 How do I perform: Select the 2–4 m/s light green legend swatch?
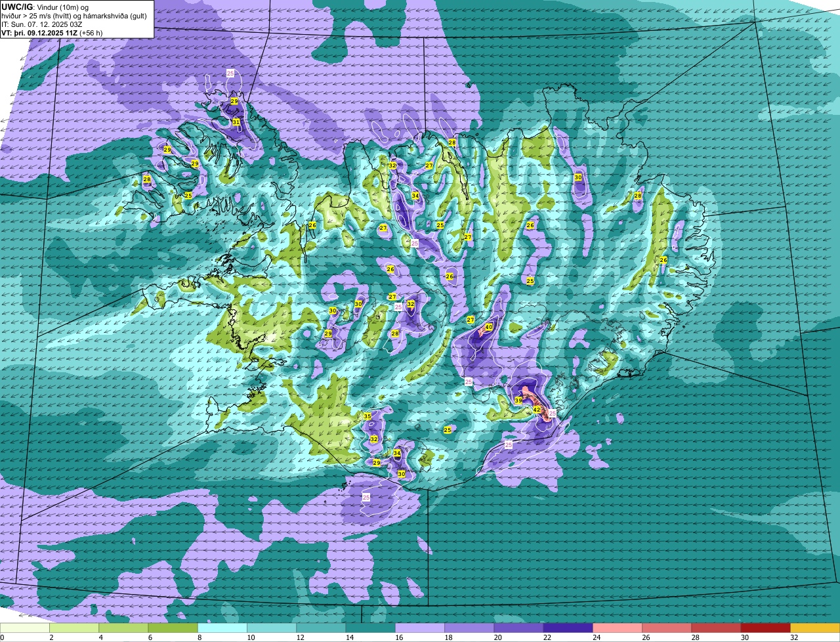pyautogui.click(x=74, y=628)
